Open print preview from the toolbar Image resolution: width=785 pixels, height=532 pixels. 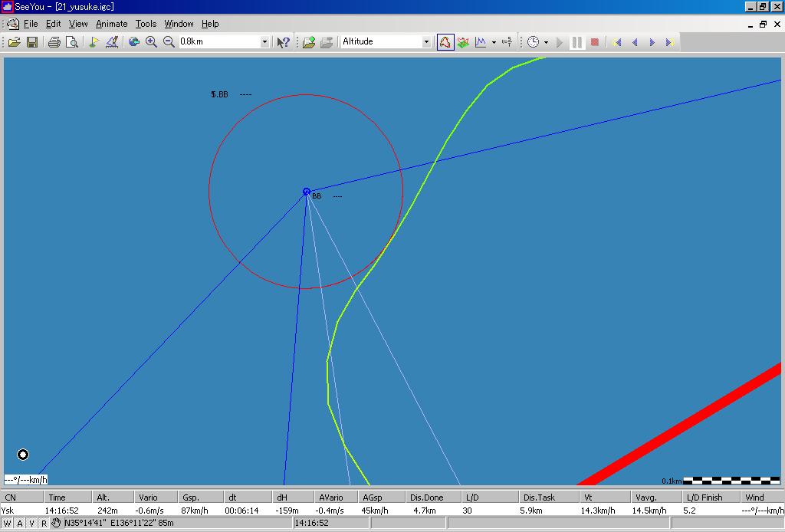71,42
